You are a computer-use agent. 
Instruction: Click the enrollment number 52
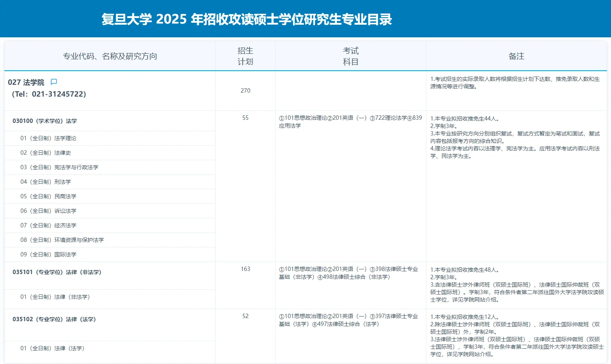[x=245, y=316]
